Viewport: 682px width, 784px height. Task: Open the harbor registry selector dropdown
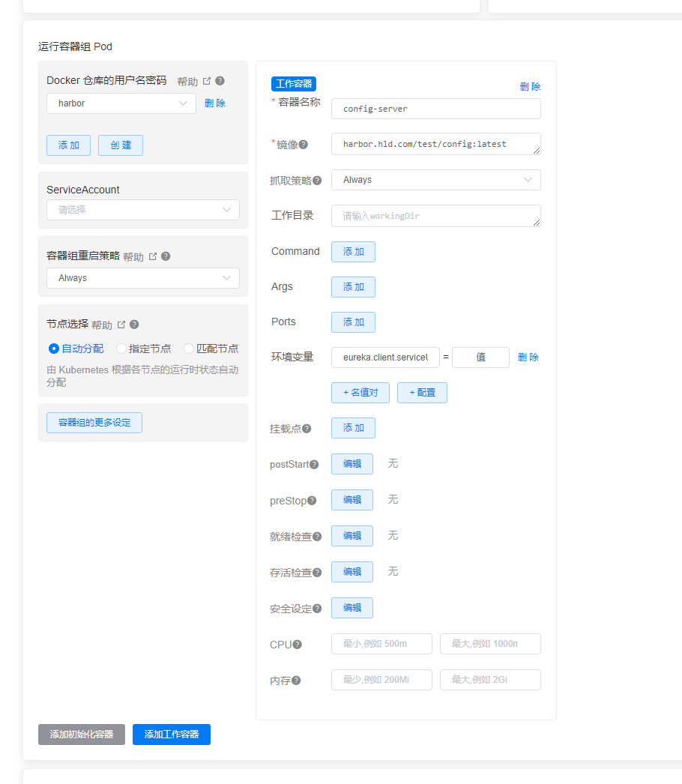(121, 103)
